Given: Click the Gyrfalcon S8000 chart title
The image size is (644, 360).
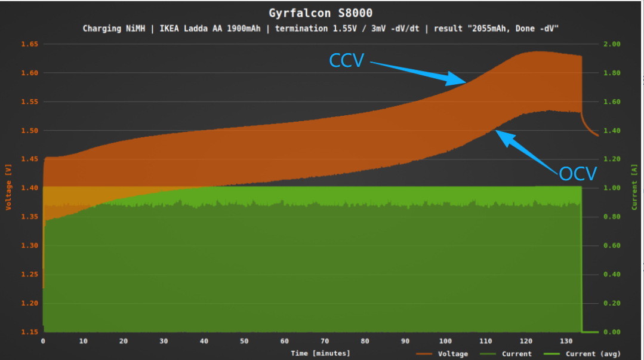Looking at the screenshot, I should point(322,13).
